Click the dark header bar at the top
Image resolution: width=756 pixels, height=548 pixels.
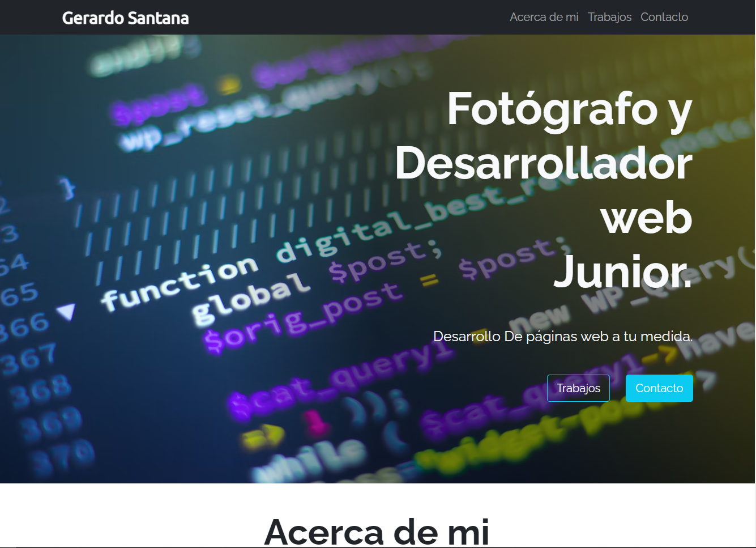pos(340,17)
